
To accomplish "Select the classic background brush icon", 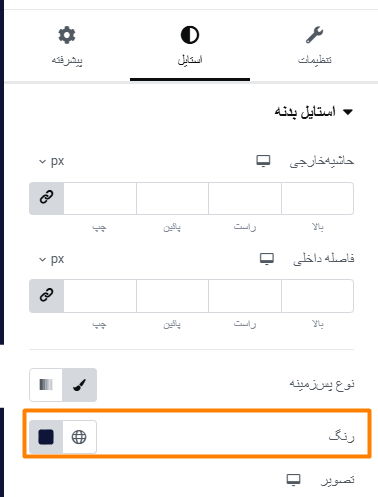I will [x=80, y=385].
